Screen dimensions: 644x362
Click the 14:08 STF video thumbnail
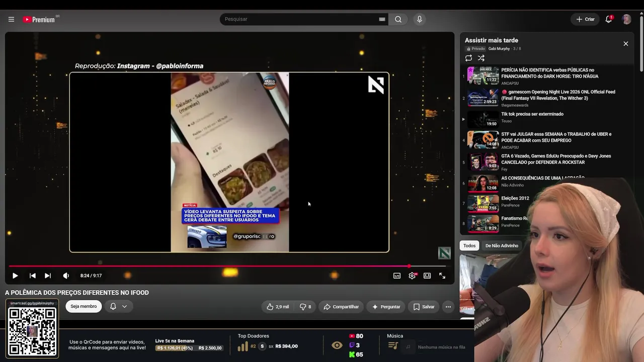pos(483,140)
